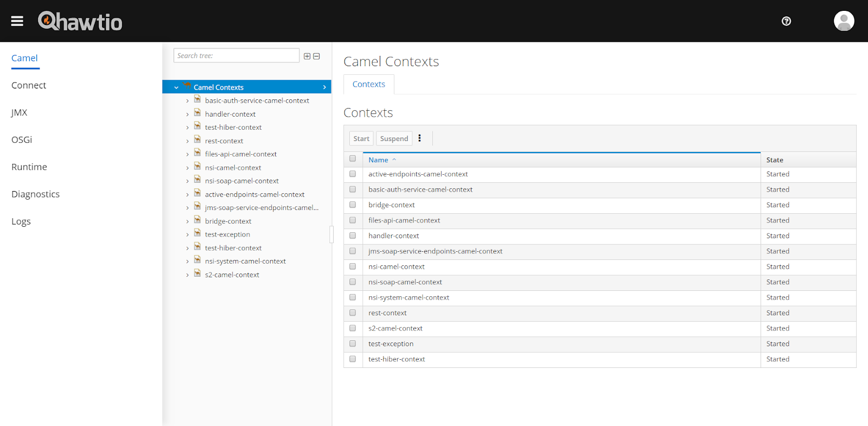Check the nsi-camel-context row checkbox
This screenshot has width=868, height=426.
pyautogui.click(x=353, y=266)
